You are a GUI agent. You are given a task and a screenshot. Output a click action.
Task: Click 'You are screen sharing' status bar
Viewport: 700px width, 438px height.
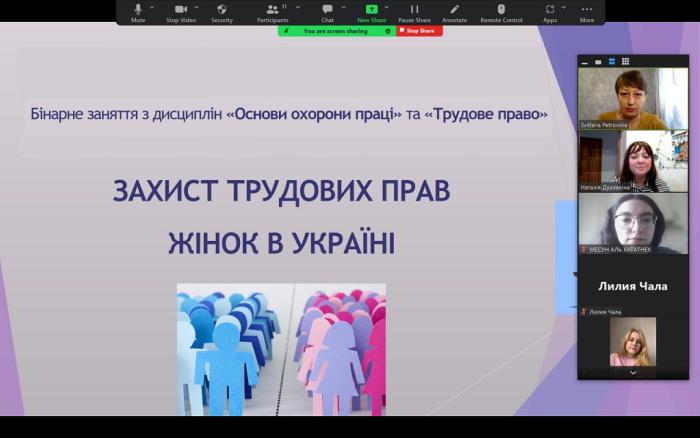336,31
